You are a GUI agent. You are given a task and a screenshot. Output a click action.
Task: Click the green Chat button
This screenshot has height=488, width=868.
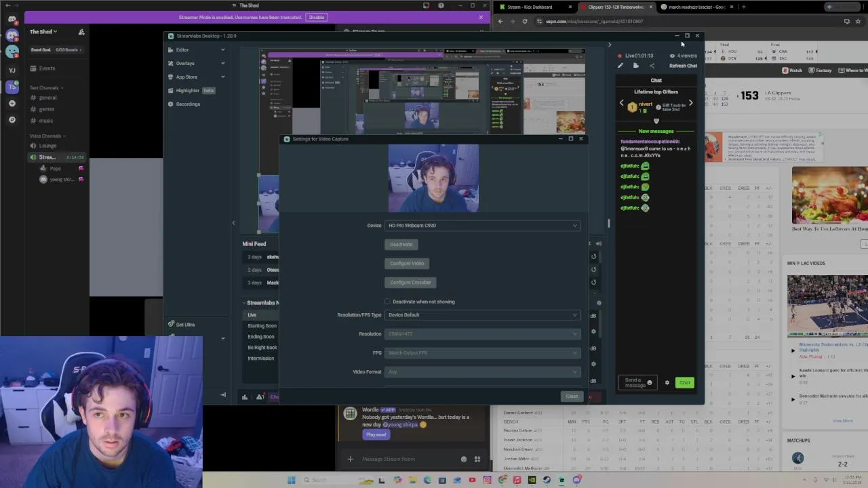click(684, 383)
